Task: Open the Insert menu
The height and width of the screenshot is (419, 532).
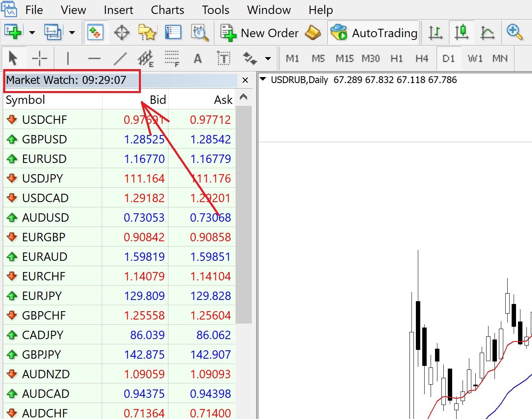Action: pos(119,10)
